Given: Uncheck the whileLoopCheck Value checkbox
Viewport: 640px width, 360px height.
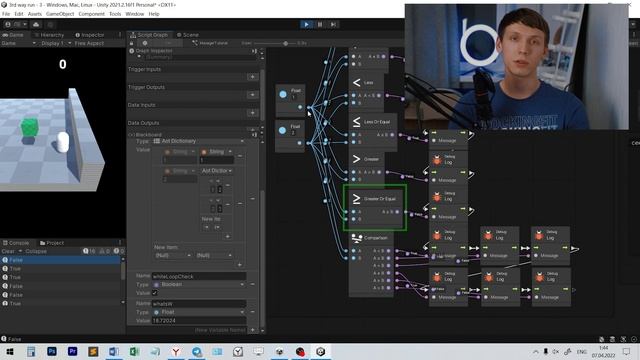Looking at the screenshot, I should coord(155,293).
